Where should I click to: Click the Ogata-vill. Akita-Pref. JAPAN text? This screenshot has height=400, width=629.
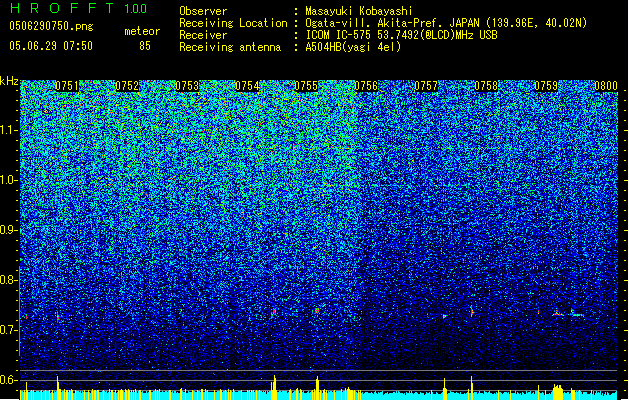[x=392, y=23]
